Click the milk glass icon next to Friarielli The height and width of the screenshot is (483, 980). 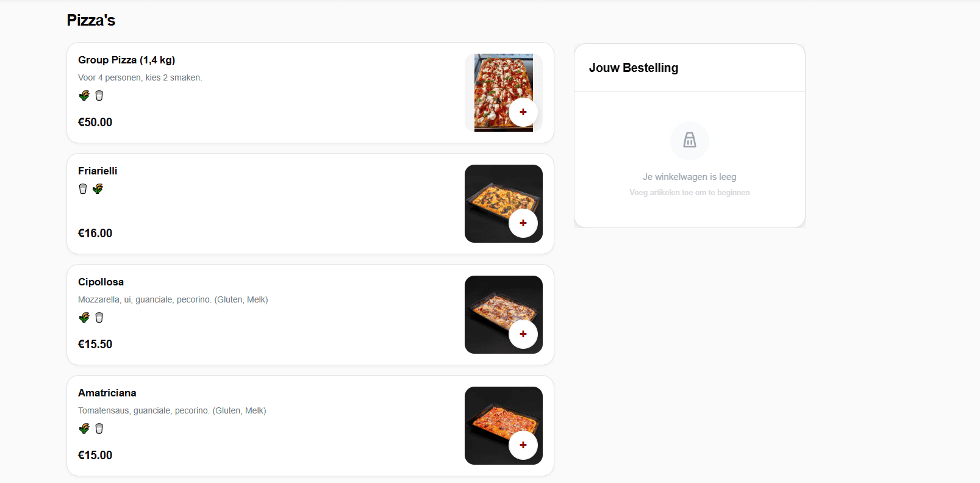[x=82, y=188]
